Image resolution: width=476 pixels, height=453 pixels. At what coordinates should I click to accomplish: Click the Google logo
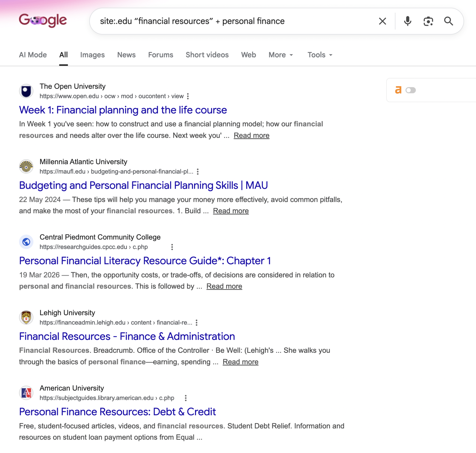[x=43, y=20]
